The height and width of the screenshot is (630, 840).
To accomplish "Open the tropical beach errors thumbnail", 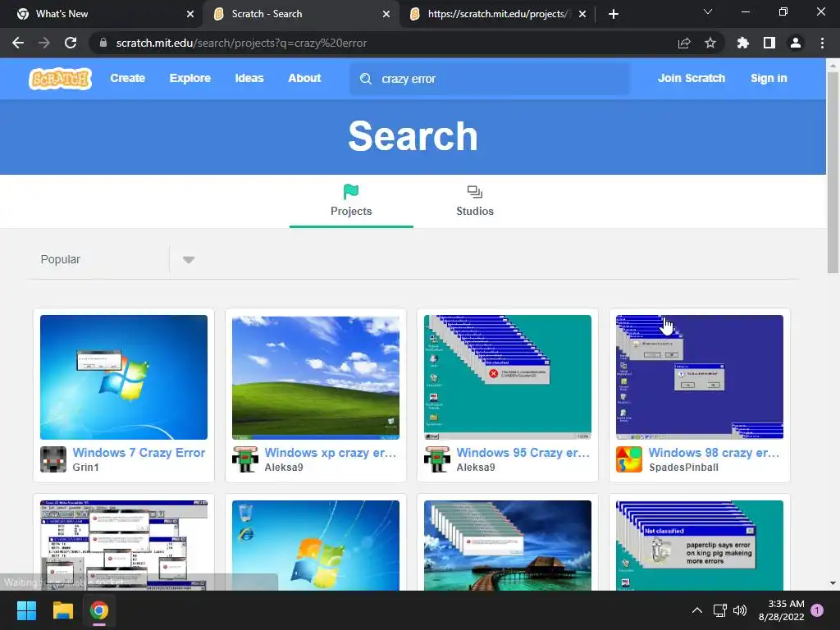I will [x=507, y=546].
